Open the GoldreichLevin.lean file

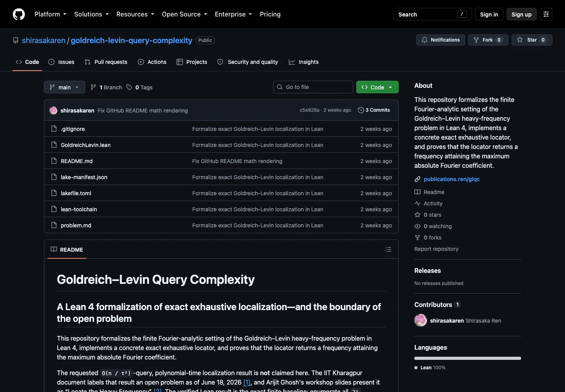(86, 145)
